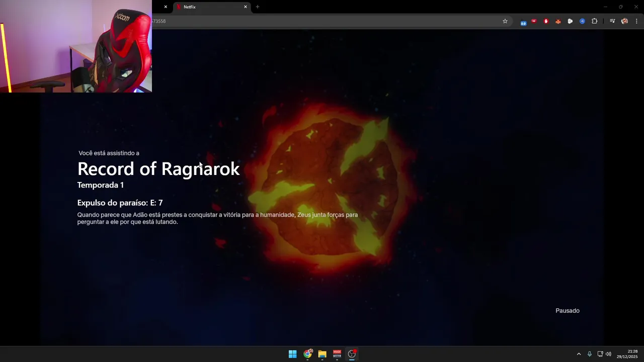This screenshot has height=362, width=644.
Task: Open the blue 0.0 extension icon
Action: tap(523, 22)
